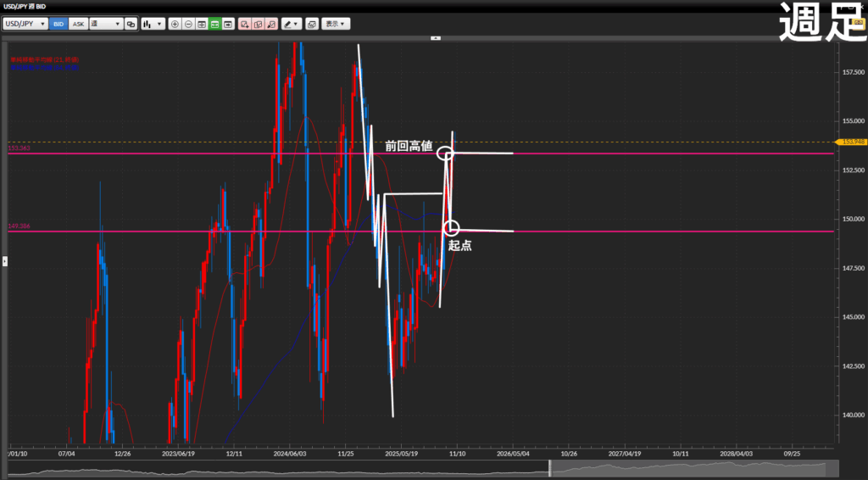The width and height of the screenshot is (868, 480).
Task: Open the pencil drawing tools menu
Action: 291,25
